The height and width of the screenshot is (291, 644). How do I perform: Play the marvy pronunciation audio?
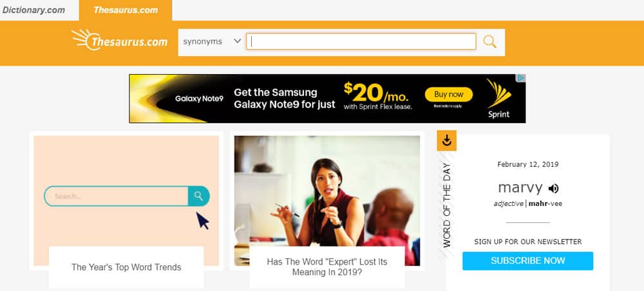pyautogui.click(x=553, y=189)
